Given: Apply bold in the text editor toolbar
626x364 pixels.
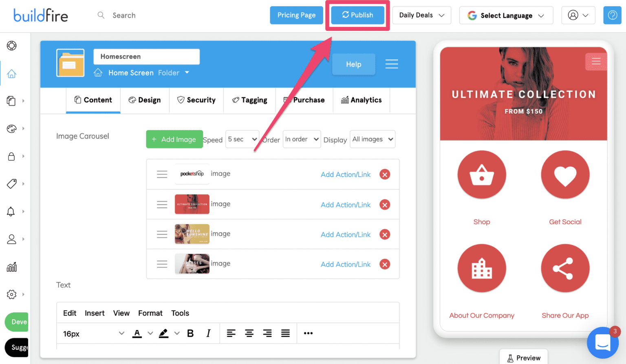Looking at the screenshot, I should pos(190,333).
